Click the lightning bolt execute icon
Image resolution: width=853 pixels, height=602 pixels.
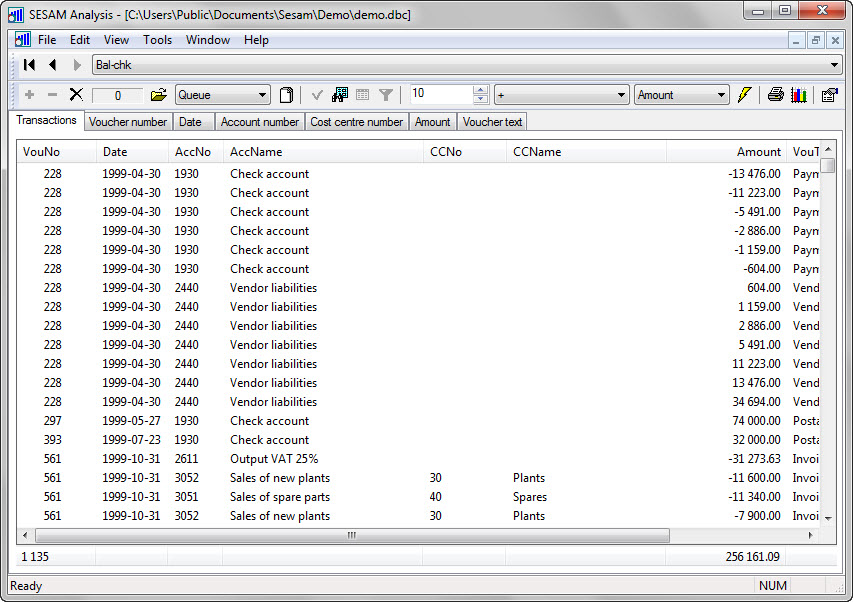coord(744,95)
